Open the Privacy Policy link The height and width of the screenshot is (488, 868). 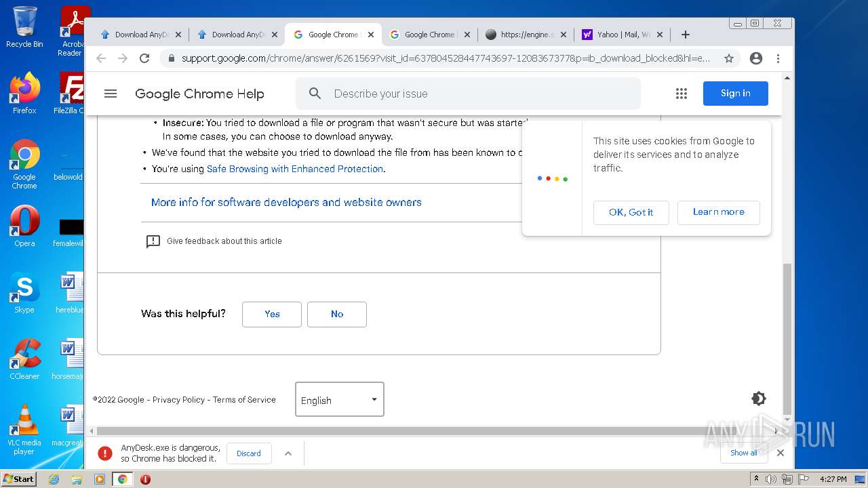pos(178,400)
